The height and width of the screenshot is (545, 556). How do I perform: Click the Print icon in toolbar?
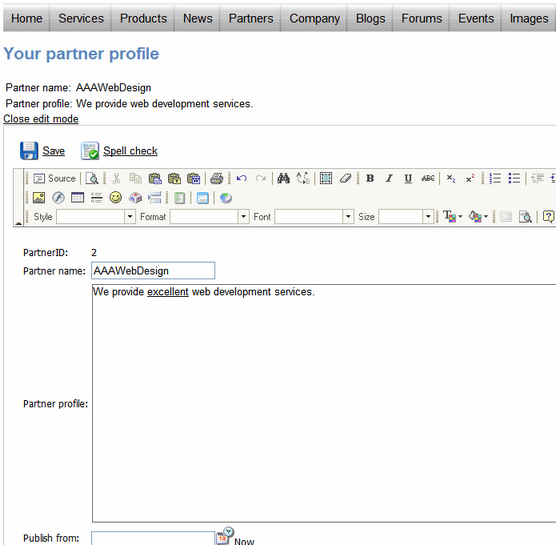pos(216,178)
